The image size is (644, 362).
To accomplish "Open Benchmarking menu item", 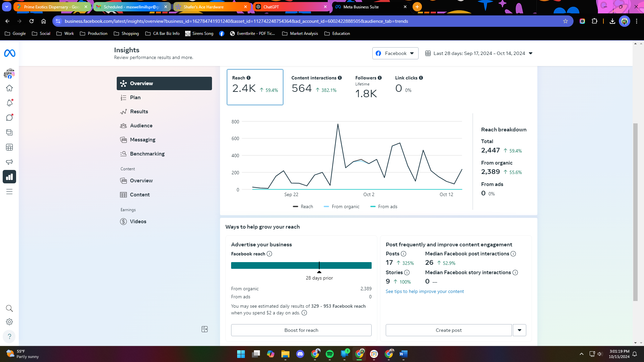I will (147, 154).
